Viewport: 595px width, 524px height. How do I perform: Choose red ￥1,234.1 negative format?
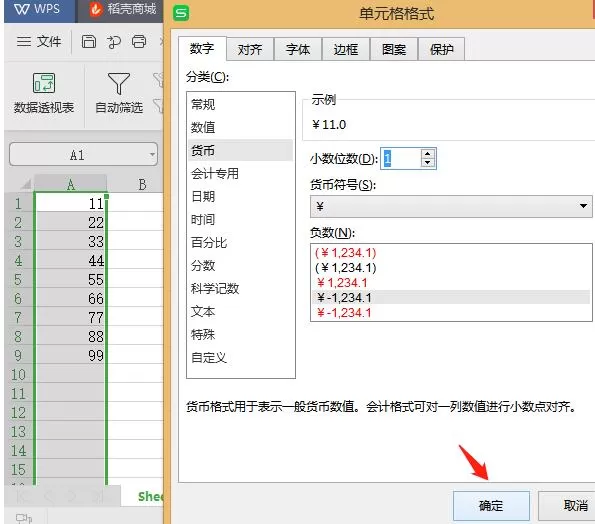(x=451, y=283)
